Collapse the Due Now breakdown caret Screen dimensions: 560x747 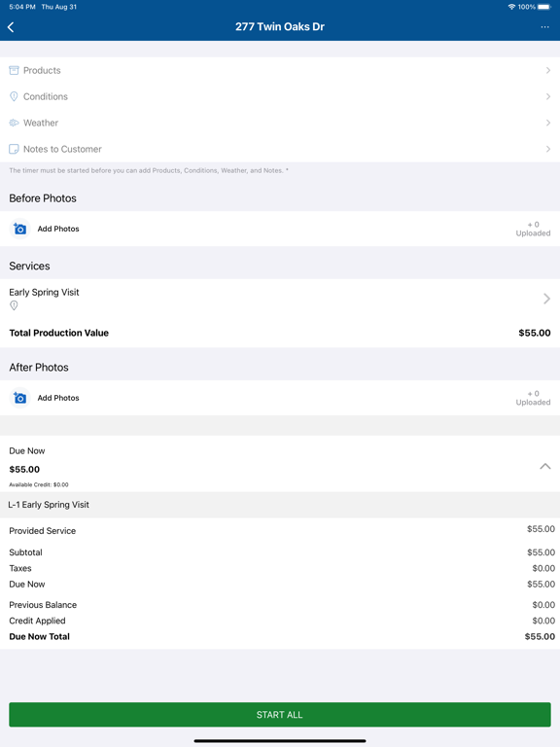[545, 467]
